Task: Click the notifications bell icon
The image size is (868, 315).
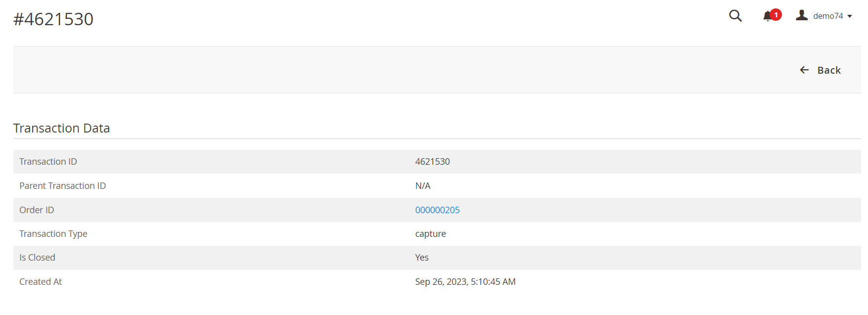Action: (x=768, y=16)
